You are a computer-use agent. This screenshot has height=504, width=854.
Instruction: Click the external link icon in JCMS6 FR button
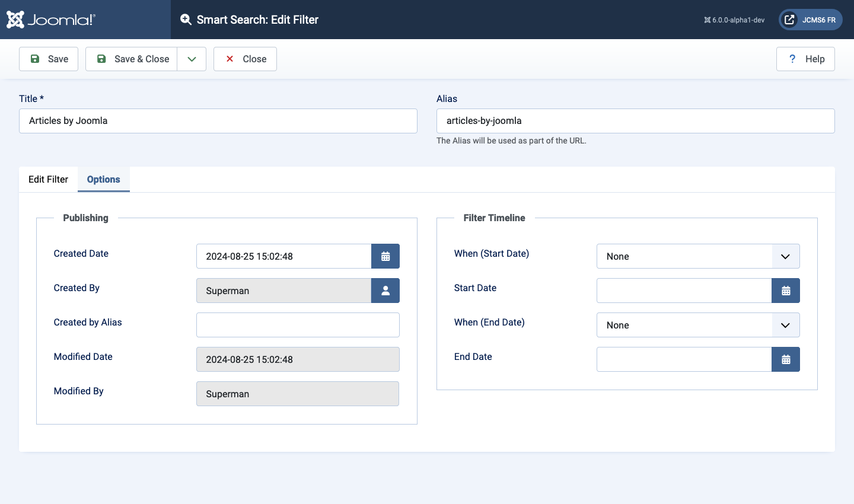[789, 19]
